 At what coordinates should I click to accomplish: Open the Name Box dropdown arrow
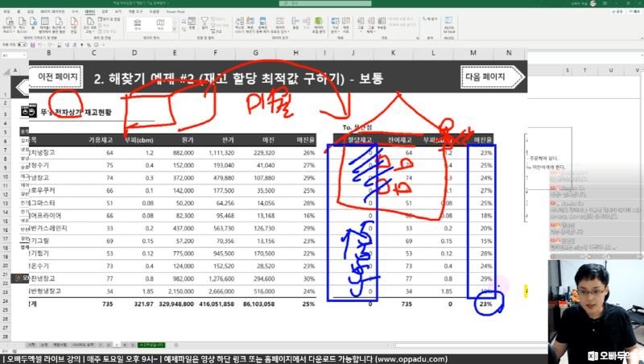pyautogui.click(x=24, y=55)
